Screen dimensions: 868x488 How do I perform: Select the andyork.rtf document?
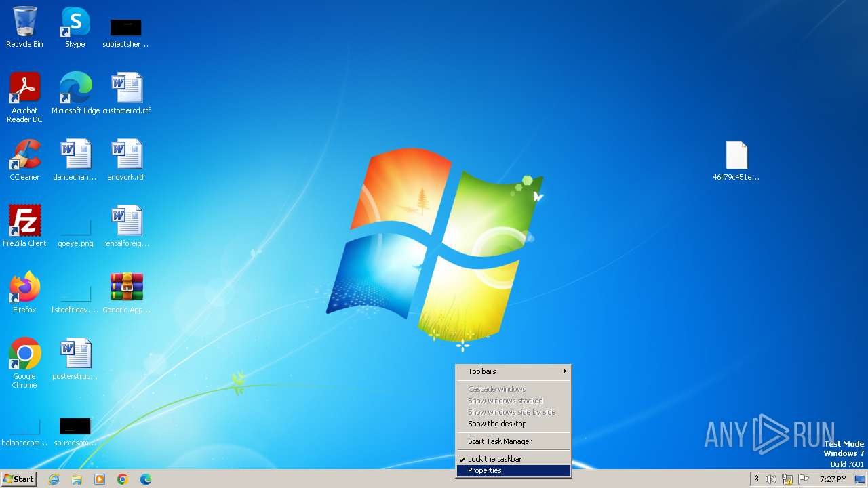coord(127,159)
